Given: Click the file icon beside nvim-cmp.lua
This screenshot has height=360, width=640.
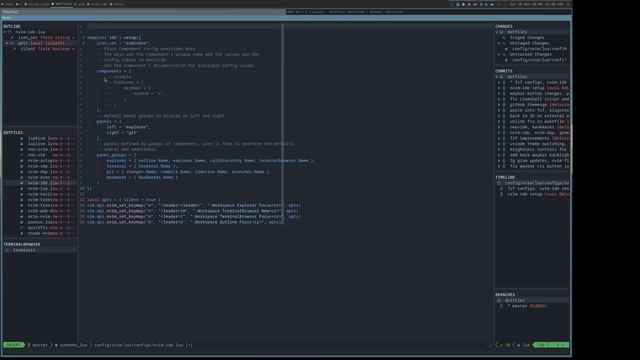Looking at the screenshot, I should click(22, 166).
